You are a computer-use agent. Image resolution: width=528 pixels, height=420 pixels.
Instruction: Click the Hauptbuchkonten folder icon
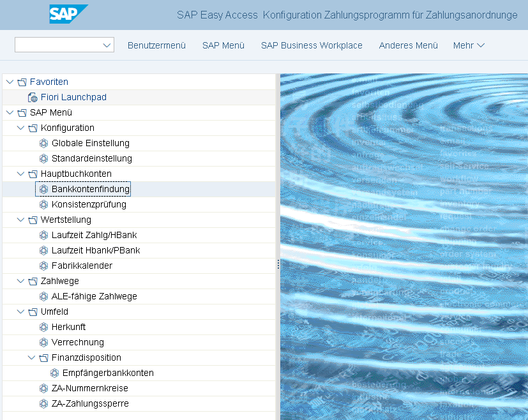33,174
